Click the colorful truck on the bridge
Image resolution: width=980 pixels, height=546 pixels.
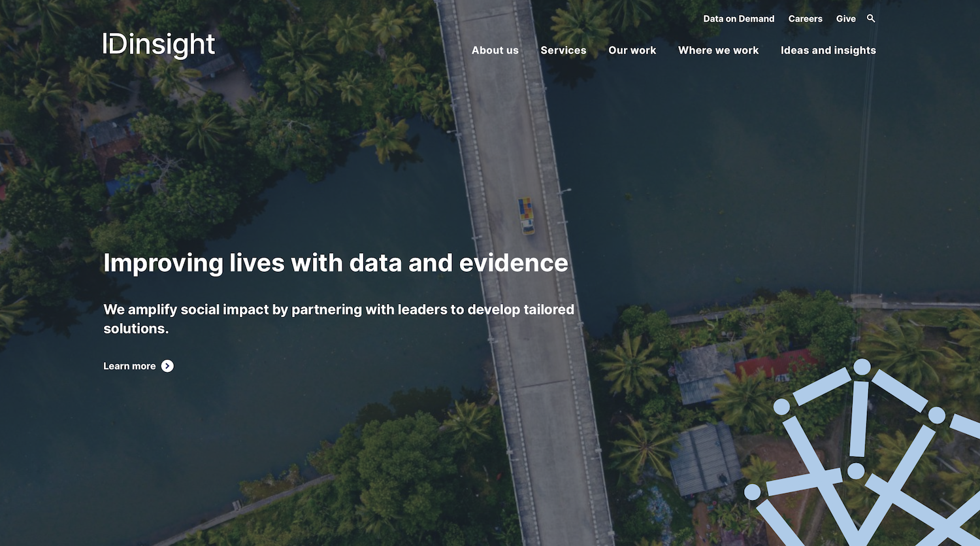(527, 216)
